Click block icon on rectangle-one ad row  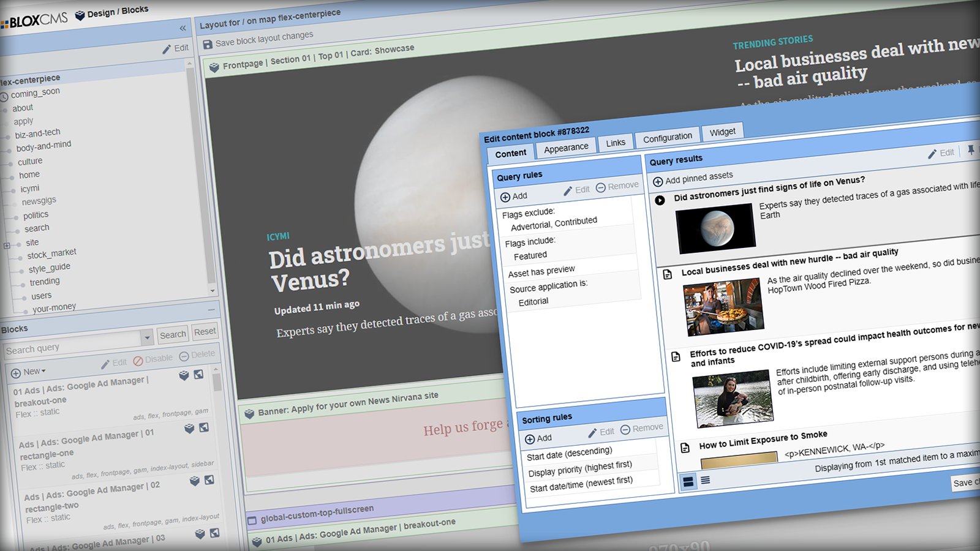189,429
